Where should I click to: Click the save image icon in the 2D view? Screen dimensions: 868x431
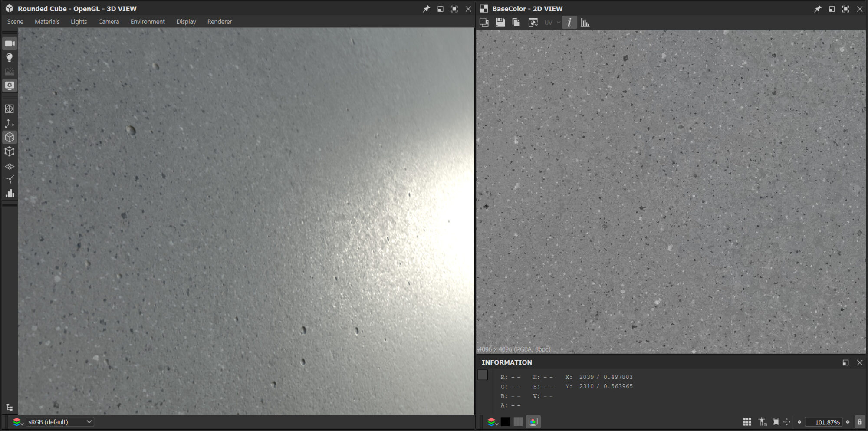500,22
